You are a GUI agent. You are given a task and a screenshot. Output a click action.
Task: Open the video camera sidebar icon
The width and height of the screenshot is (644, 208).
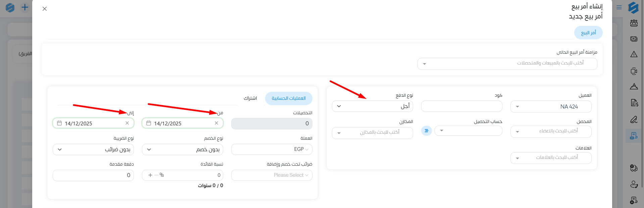pyautogui.click(x=634, y=71)
